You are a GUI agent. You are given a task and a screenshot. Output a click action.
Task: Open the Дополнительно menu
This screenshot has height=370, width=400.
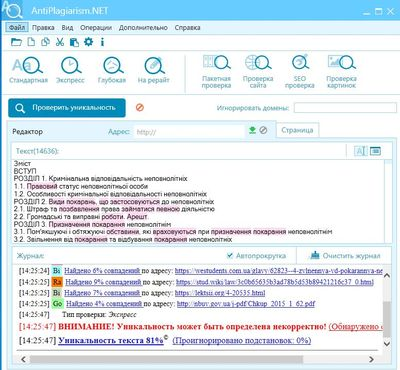(x=143, y=28)
